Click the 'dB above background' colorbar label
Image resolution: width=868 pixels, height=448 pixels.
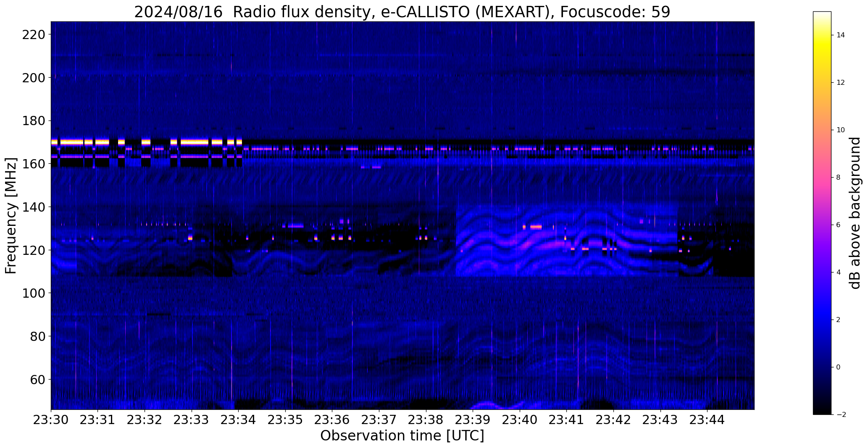[x=855, y=213]
